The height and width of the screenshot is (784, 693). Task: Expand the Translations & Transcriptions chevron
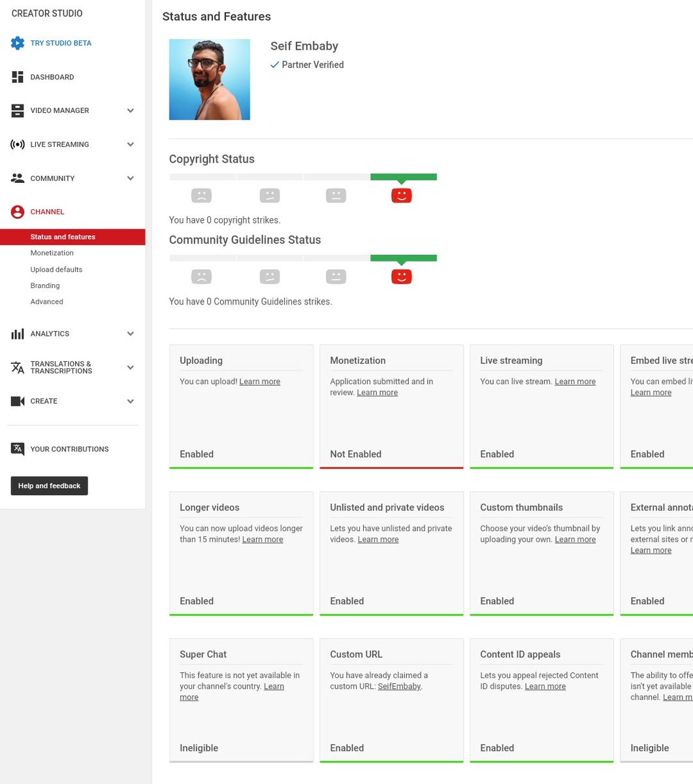[x=131, y=367]
